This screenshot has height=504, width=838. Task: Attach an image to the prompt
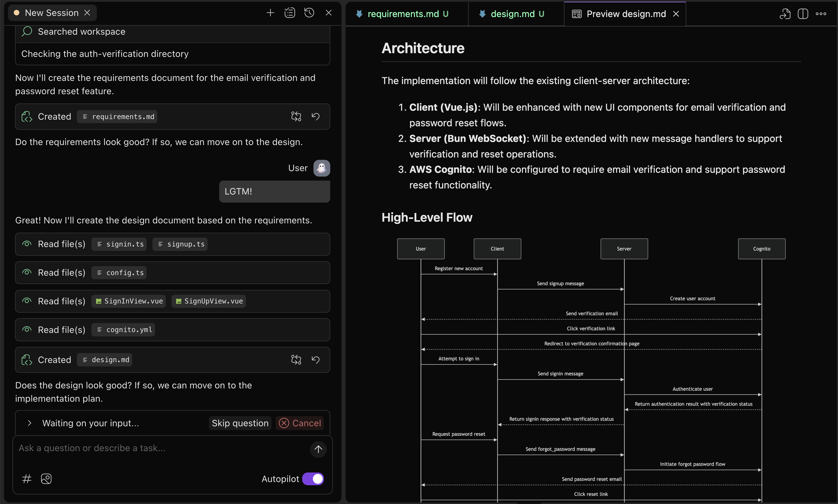point(46,479)
